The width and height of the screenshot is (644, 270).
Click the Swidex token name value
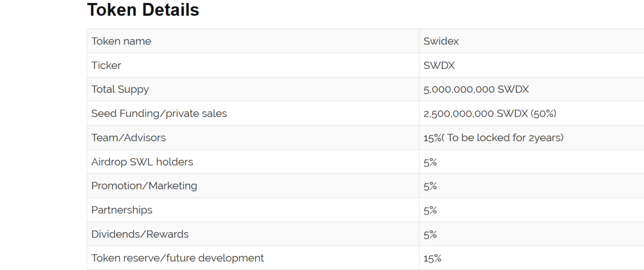(441, 41)
